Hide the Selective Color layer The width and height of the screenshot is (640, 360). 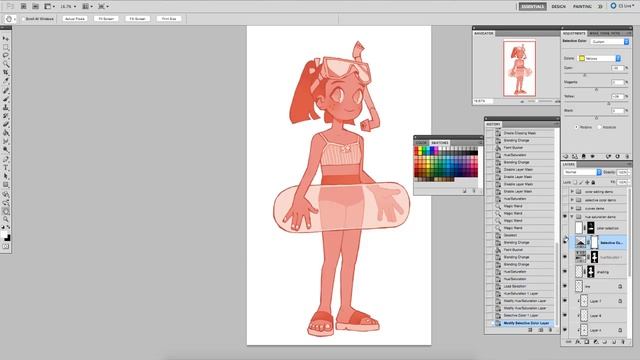pos(565,242)
